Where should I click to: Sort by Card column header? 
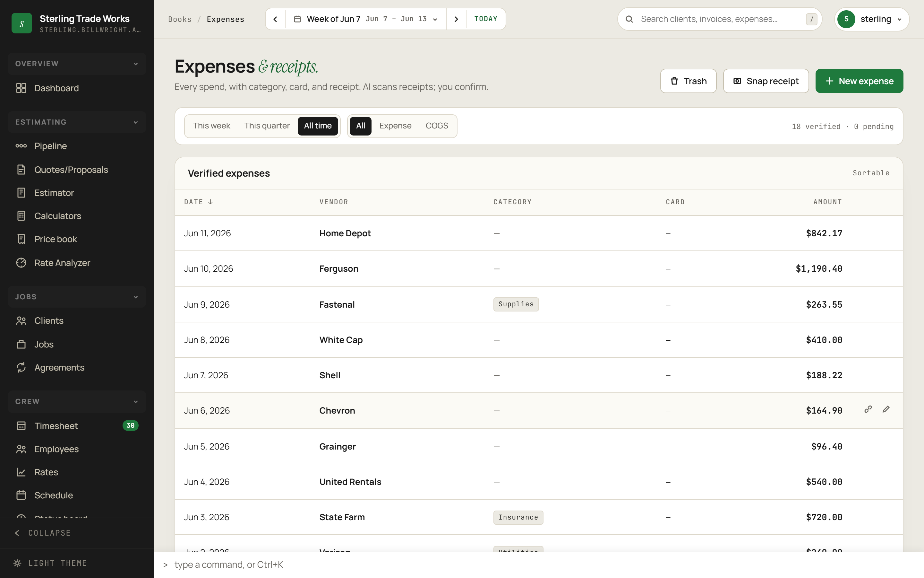[x=675, y=202]
